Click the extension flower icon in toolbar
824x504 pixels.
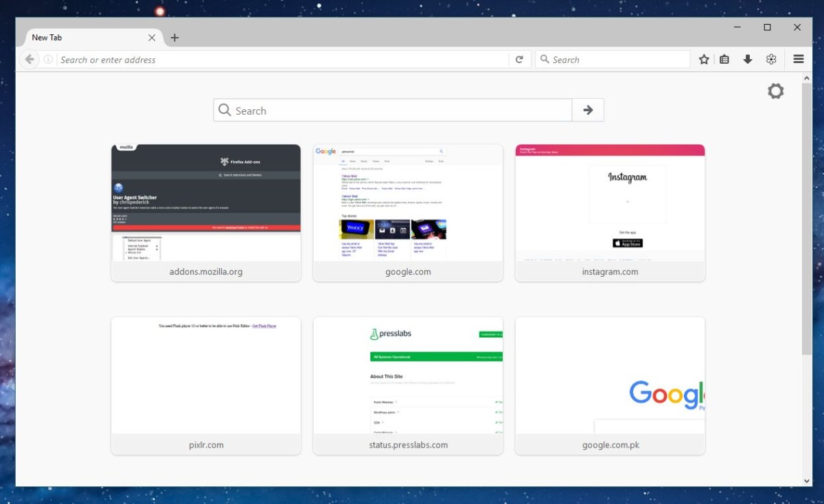point(771,60)
